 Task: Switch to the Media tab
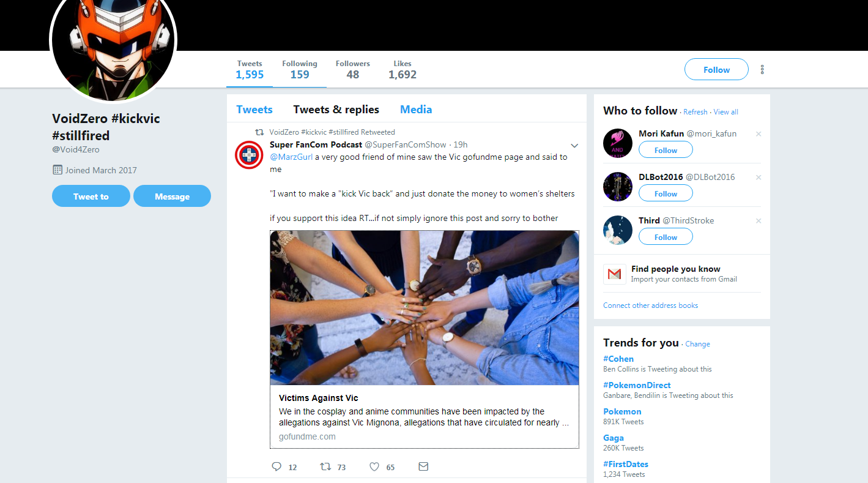click(x=416, y=110)
